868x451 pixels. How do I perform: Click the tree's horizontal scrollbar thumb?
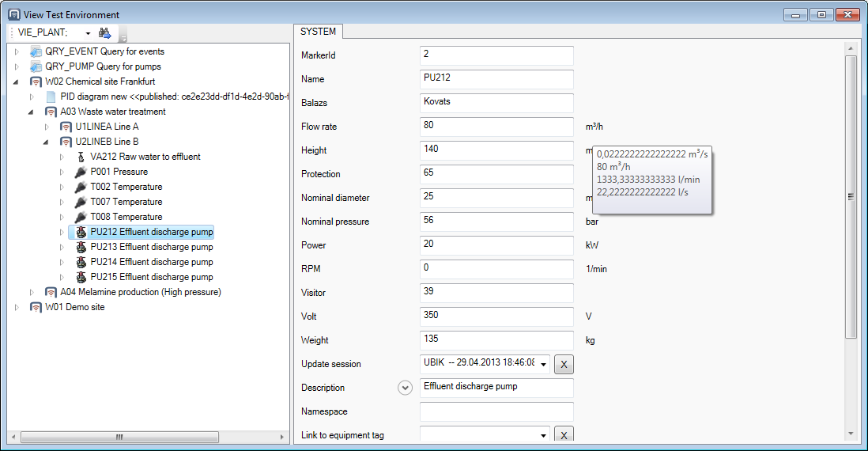119,437
